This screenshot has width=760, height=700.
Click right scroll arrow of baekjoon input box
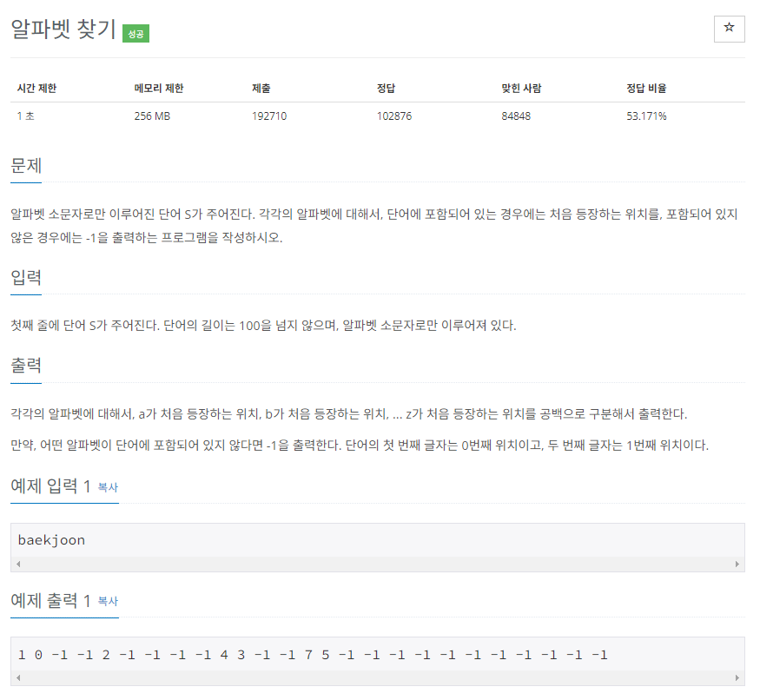tap(737, 564)
